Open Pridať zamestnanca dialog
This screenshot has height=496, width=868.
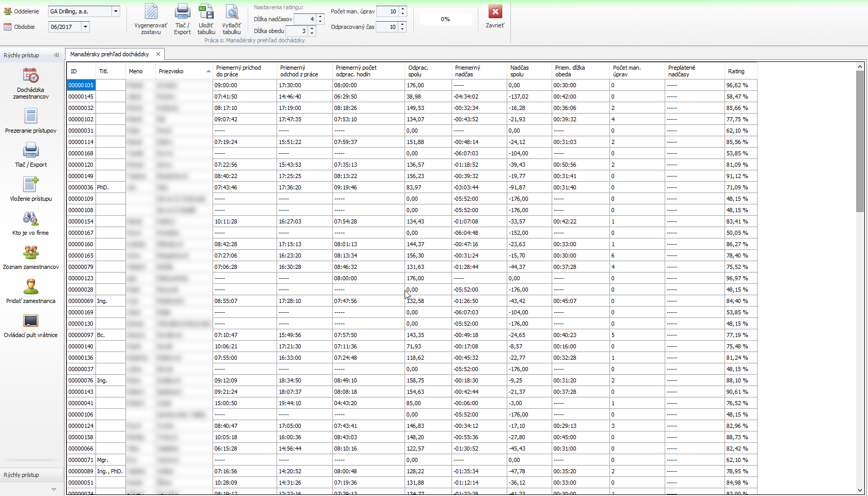(x=30, y=291)
